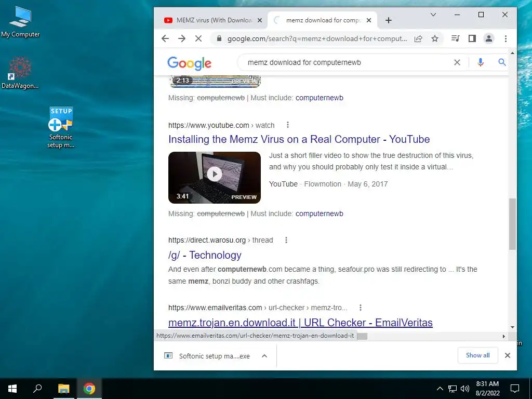This screenshot has width=532, height=399.
Task: Open memz.trojan.en.download.it URL Checker link
Action: (300, 322)
